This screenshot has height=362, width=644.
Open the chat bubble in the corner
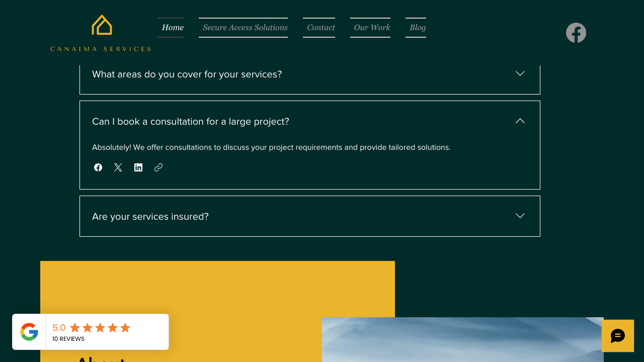[618, 336]
